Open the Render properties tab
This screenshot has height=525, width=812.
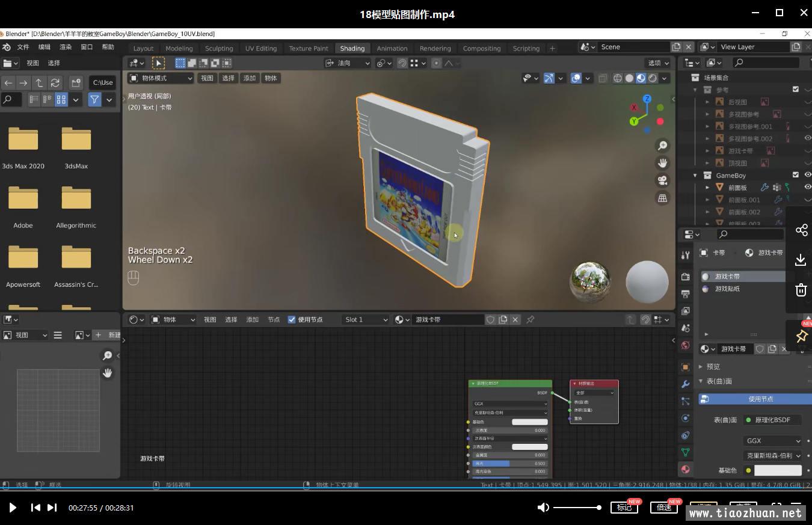(x=685, y=277)
